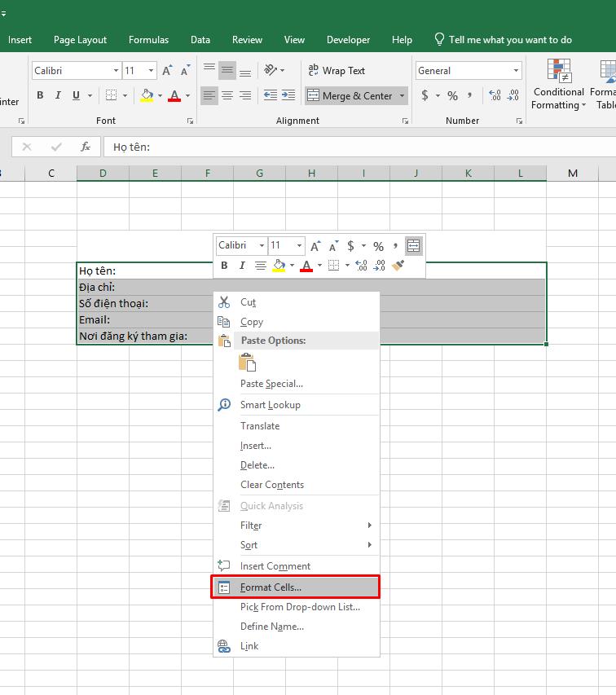
Task: Open the General number format dropdown
Action: coord(516,70)
